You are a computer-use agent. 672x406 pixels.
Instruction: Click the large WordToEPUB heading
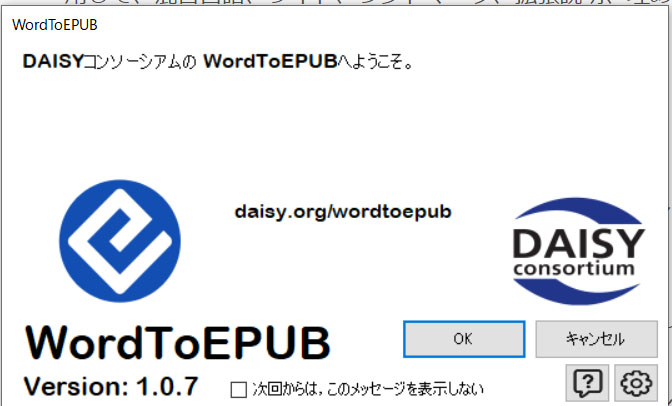coord(177,343)
